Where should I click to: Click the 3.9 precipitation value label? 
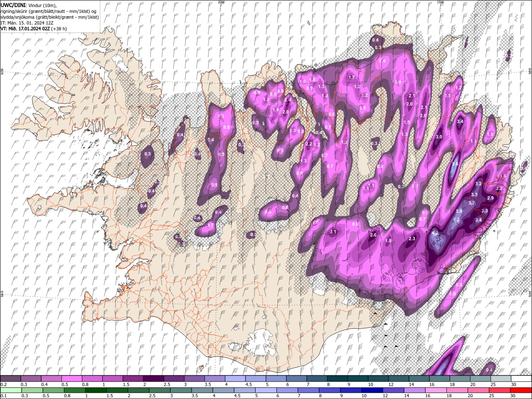(x=458, y=211)
